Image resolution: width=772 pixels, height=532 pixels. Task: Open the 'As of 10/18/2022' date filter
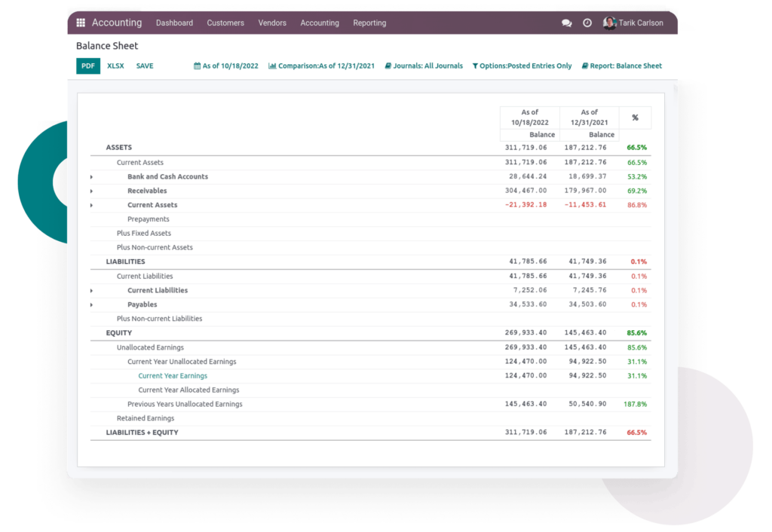226,66
